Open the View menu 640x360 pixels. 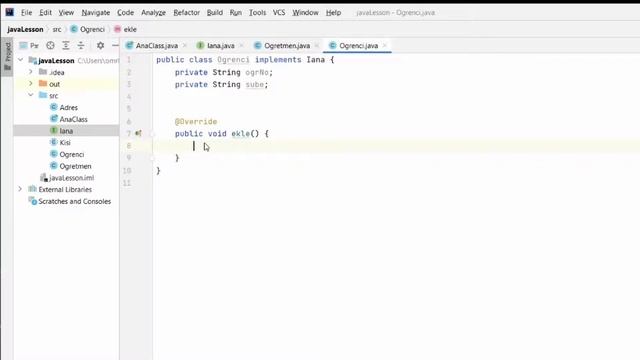point(66,13)
